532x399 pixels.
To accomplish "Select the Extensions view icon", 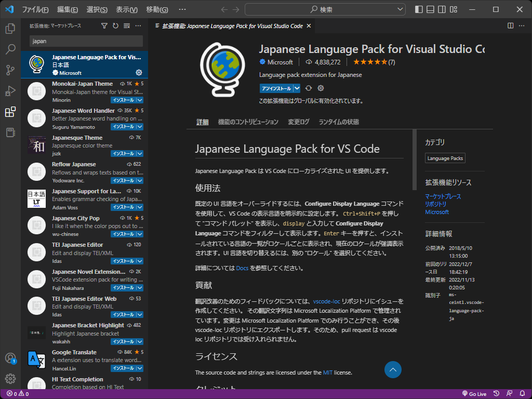I will 10,112.
